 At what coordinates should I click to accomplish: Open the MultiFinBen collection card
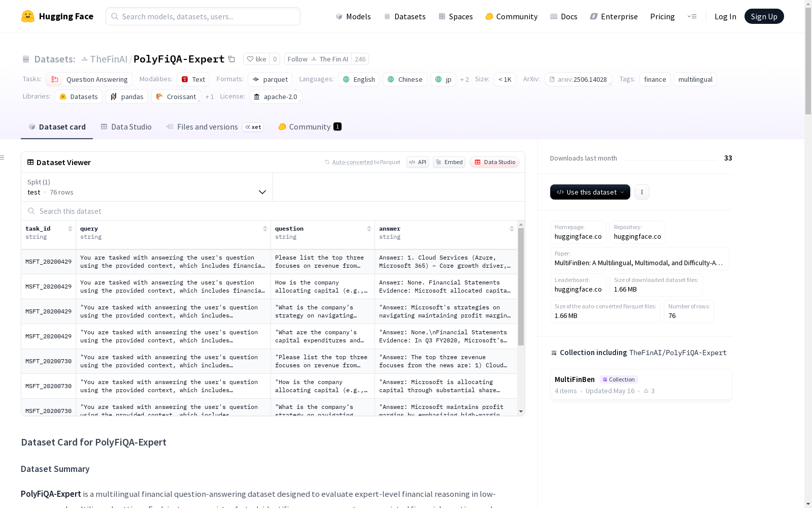coord(641,385)
